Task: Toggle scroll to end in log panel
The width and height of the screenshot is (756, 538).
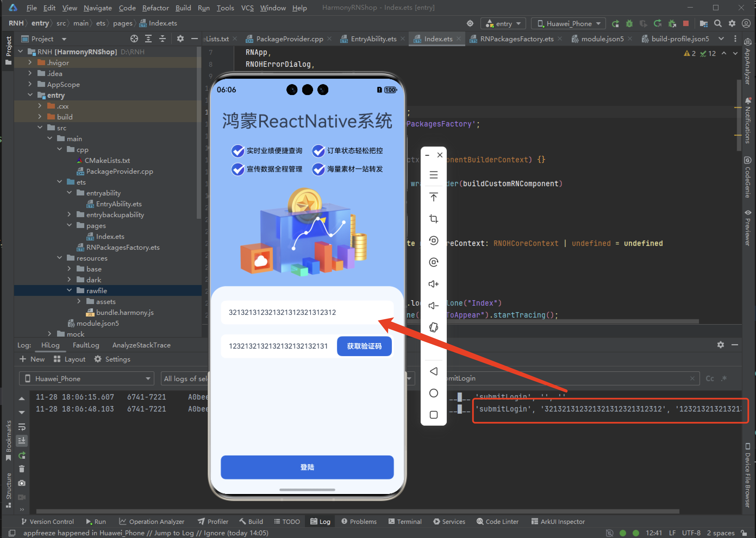Action: [22, 441]
